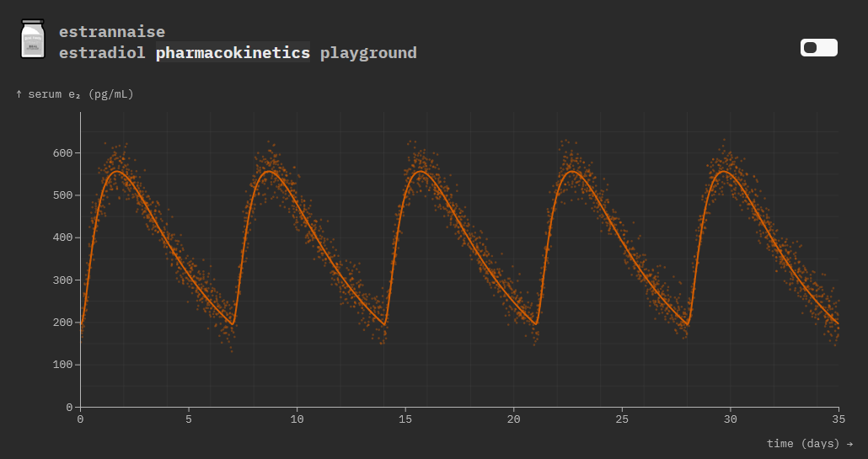Click the curve's trough at day 21

tap(536, 324)
